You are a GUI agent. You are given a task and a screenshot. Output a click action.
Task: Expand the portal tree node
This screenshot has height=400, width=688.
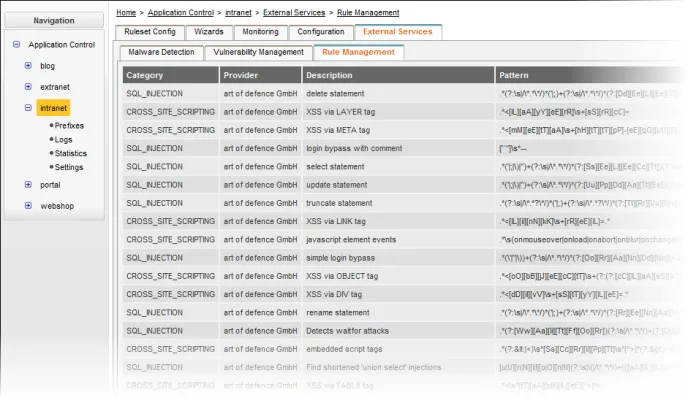pos(28,185)
